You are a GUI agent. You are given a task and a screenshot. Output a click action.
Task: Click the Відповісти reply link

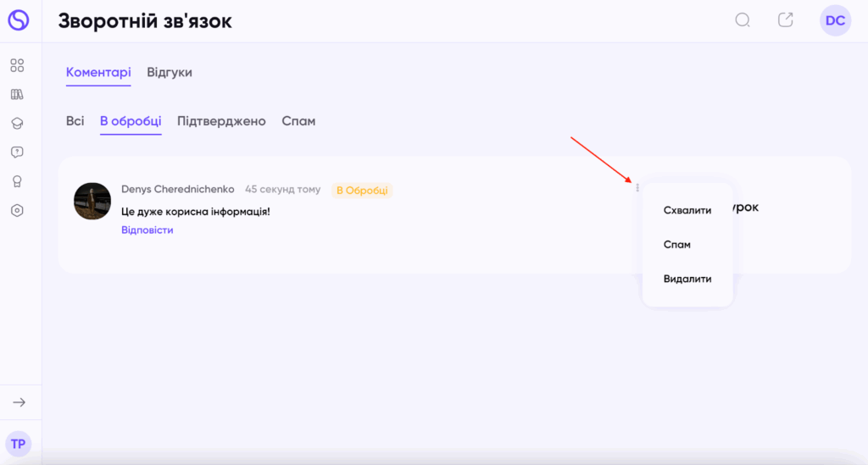147,230
